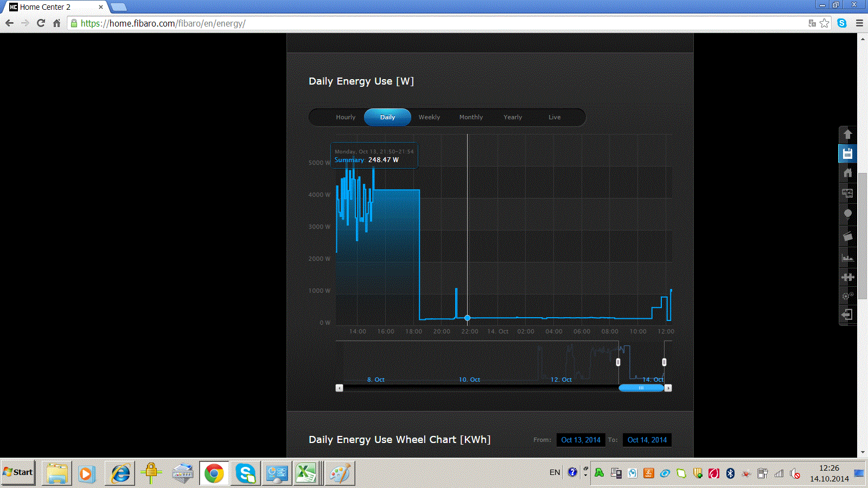Switch chart to Hourly view
This screenshot has height=488, width=868.
[x=346, y=117]
